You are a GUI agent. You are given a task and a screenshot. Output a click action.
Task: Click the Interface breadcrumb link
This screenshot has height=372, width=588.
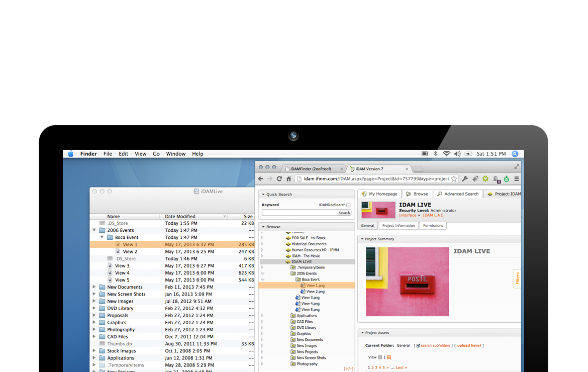click(x=408, y=215)
